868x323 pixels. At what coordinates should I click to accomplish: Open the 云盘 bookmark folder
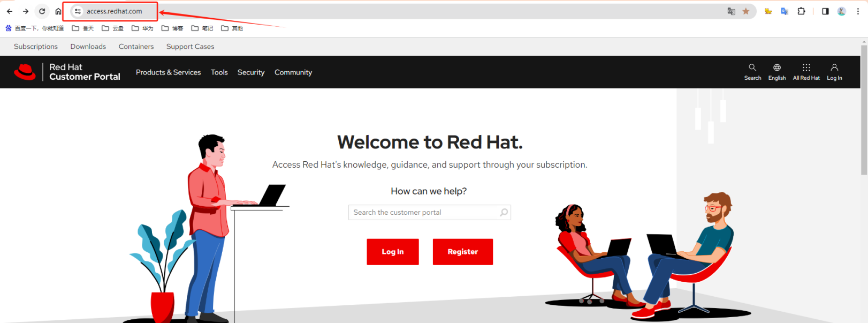click(113, 28)
